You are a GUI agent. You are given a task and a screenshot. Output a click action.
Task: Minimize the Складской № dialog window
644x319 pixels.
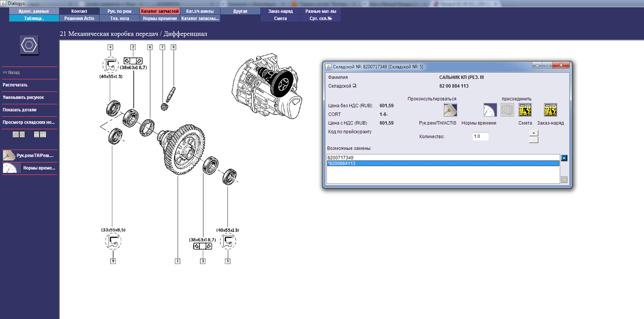[x=538, y=65]
